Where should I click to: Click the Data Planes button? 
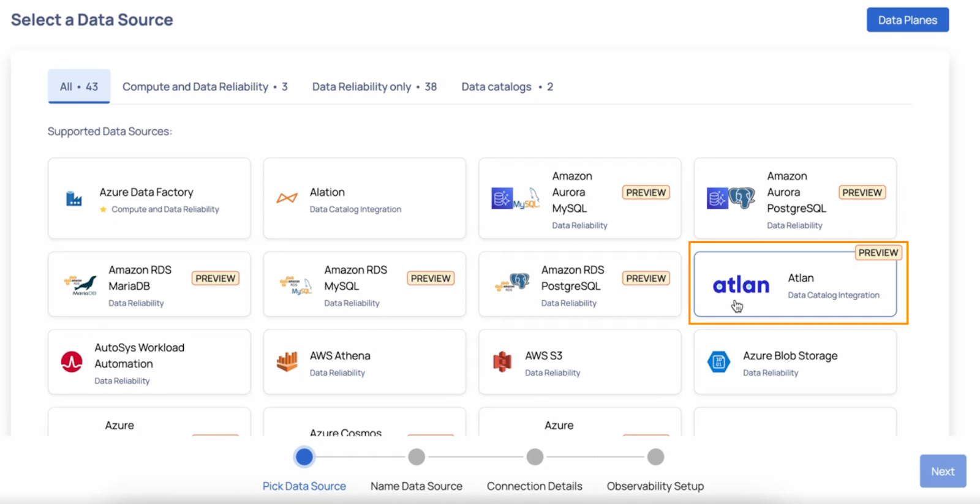click(908, 20)
